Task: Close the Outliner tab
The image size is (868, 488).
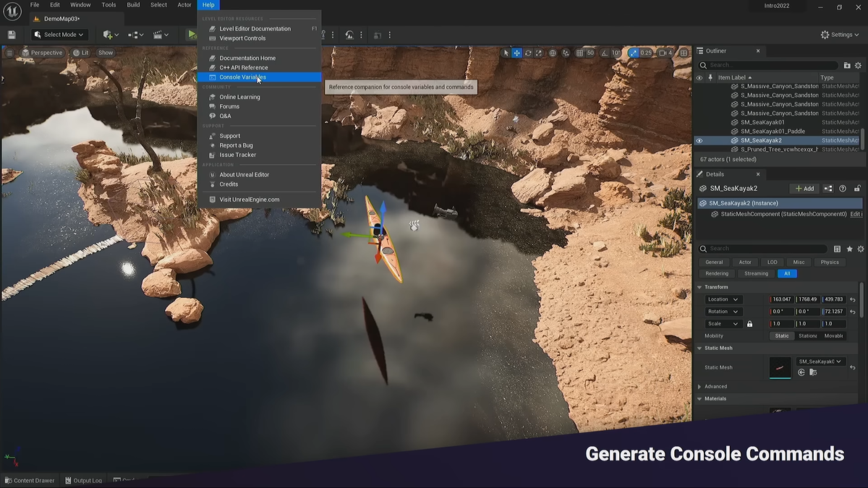Action: point(758,51)
